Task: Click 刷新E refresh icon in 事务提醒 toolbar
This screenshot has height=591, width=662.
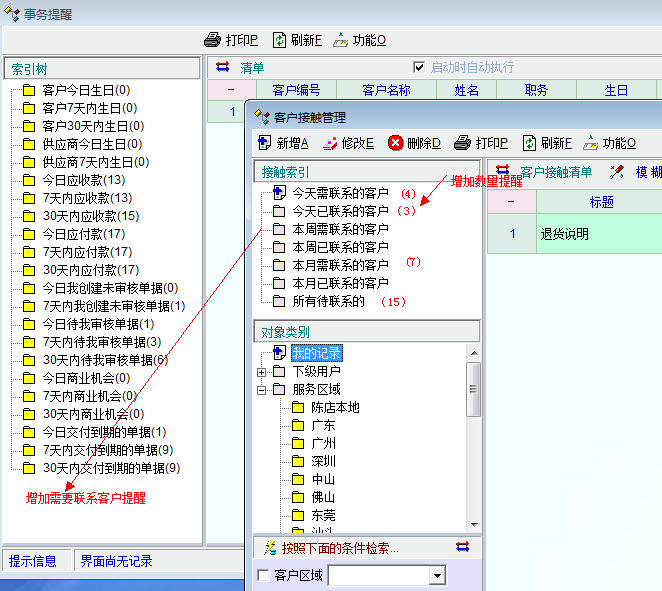Action: pos(280,40)
